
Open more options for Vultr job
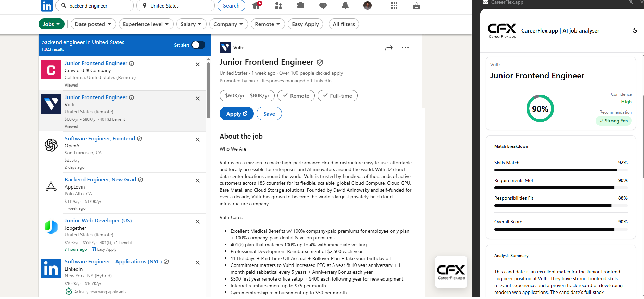point(405,48)
